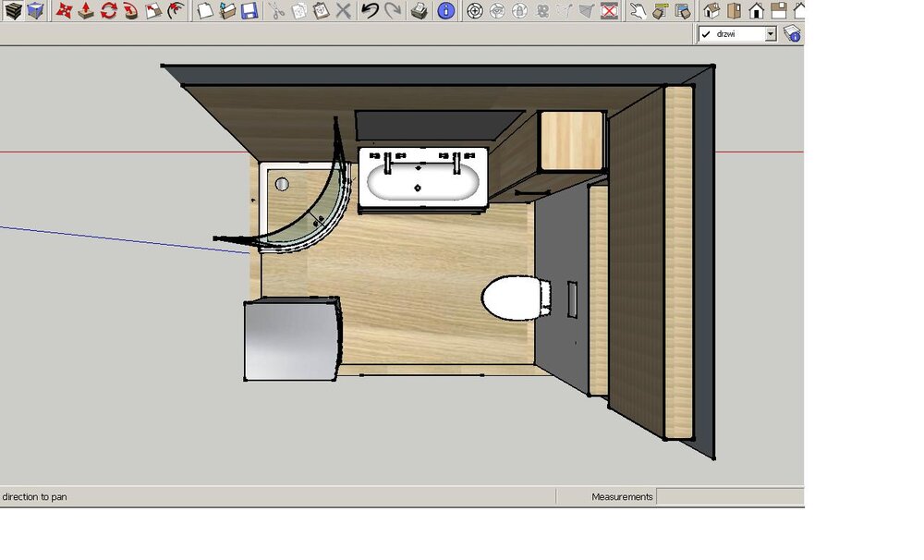Choose the Follow Me tool
Viewport: 924px width, 560px height.
(x=130, y=11)
